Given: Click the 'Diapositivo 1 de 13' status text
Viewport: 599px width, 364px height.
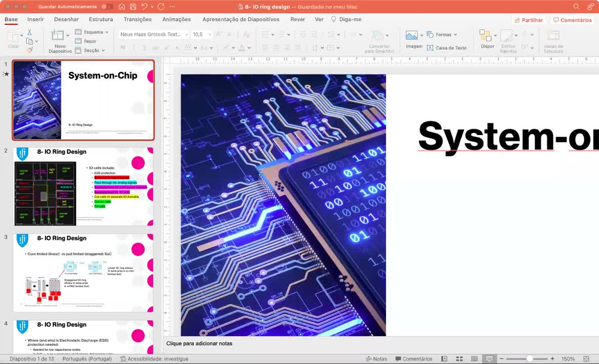Looking at the screenshot, I should (x=32, y=358).
